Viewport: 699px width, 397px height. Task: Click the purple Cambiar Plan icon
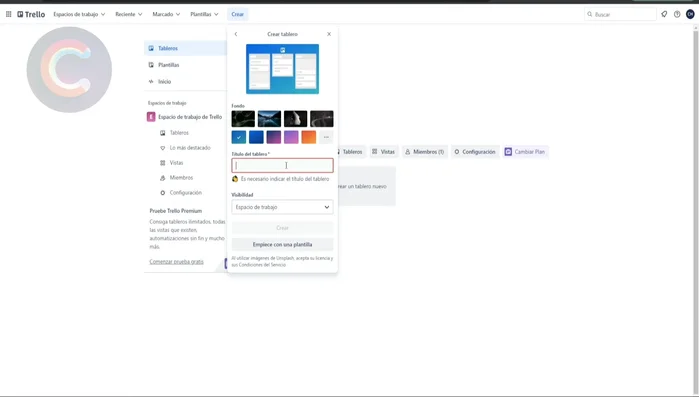(x=508, y=152)
